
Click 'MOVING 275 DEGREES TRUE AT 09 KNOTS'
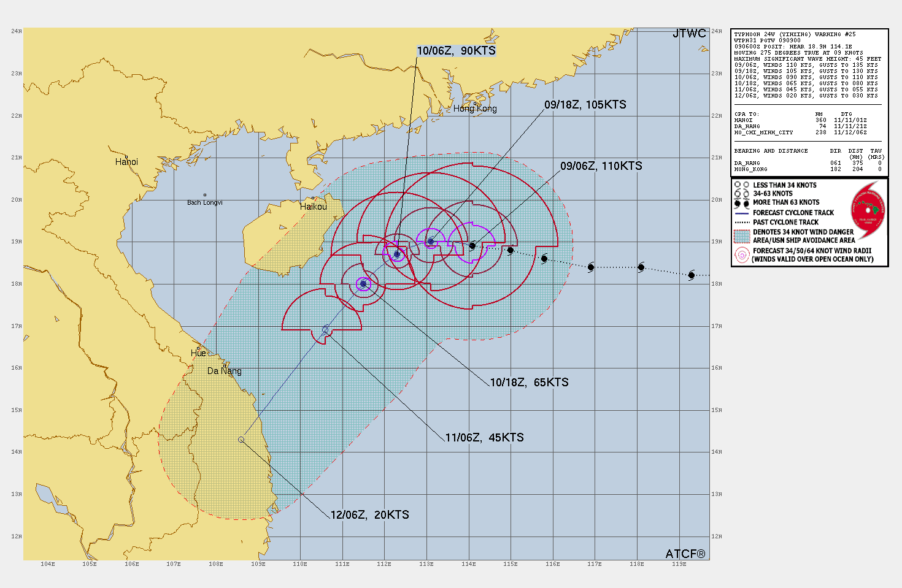click(798, 53)
